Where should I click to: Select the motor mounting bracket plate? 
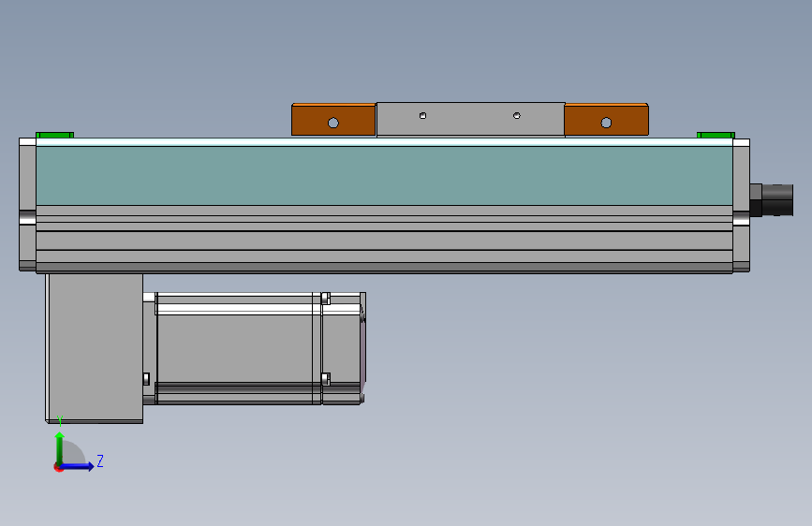pyautogui.click(x=95, y=348)
